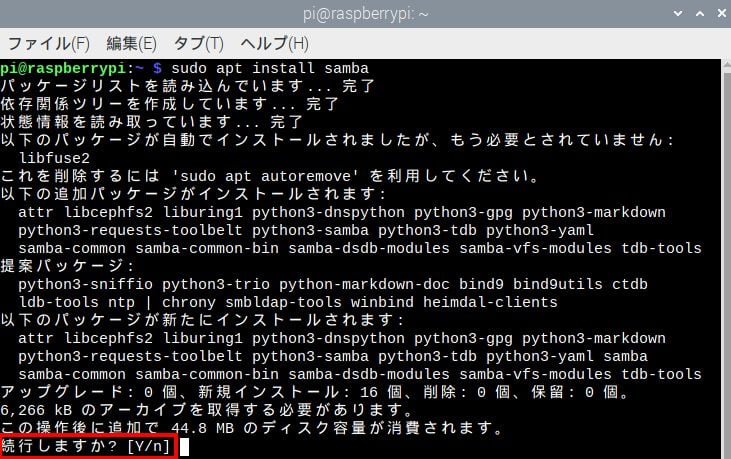The height and width of the screenshot is (459, 731).
Task: Click the line 'アップグレード: 0 個'
Action: point(89,392)
